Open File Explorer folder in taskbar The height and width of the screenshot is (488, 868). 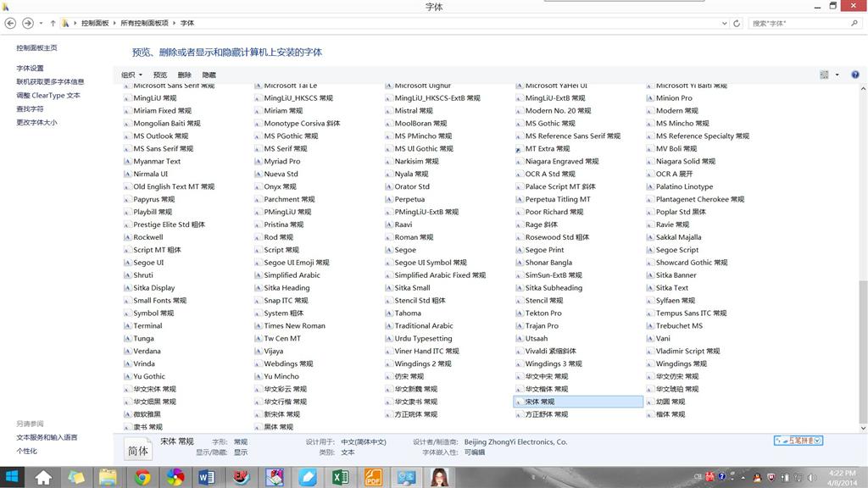point(108,477)
